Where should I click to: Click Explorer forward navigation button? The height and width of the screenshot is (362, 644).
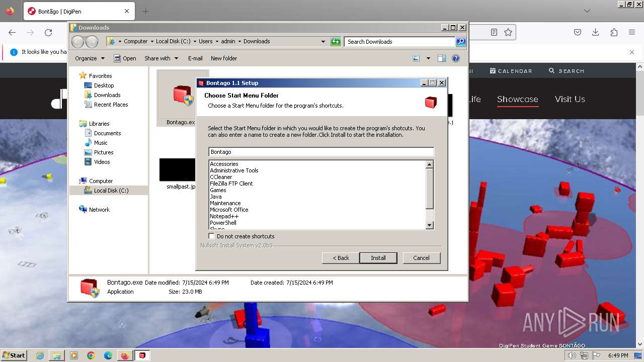(92, 42)
